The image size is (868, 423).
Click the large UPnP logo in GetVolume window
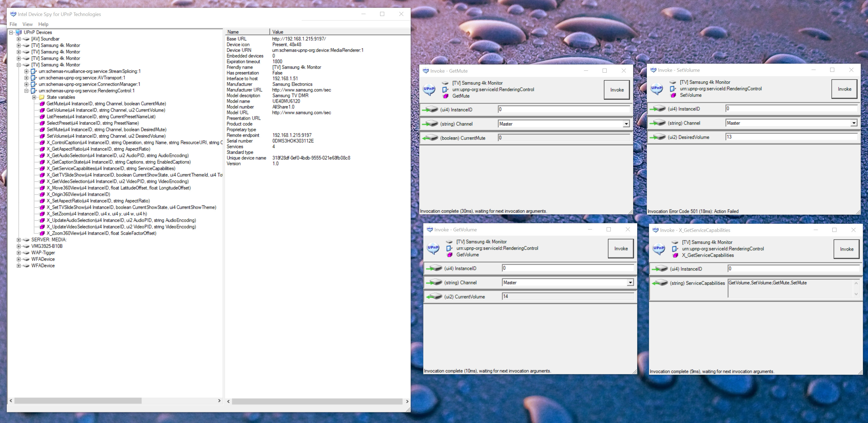[x=433, y=248]
